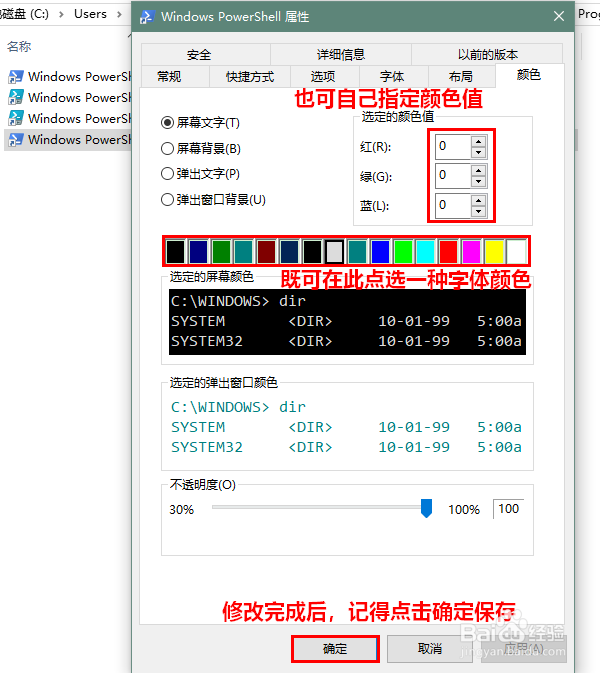The width and height of the screenshot is (600, 673).
Task: Increase the 红(R) value with up arrow
Action: point(478,141)
